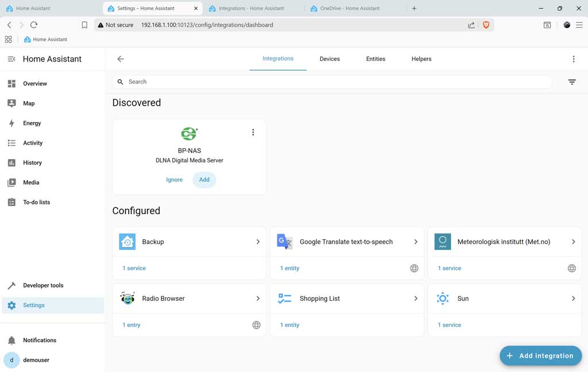Image resolution: width=588 pixels, height=372 pixels.
Task: Open Overview dashboard icon in sidebar
Action: [x=11, y=84]
